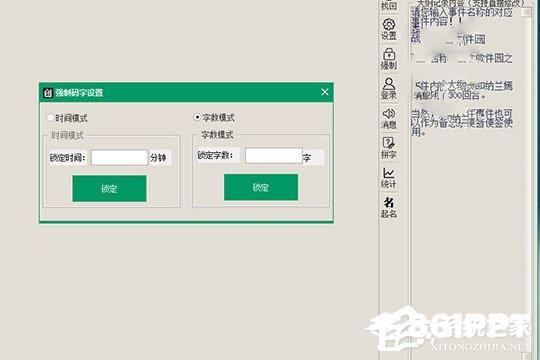Click the 锁定 button under 时间模式

pos(110,188)
